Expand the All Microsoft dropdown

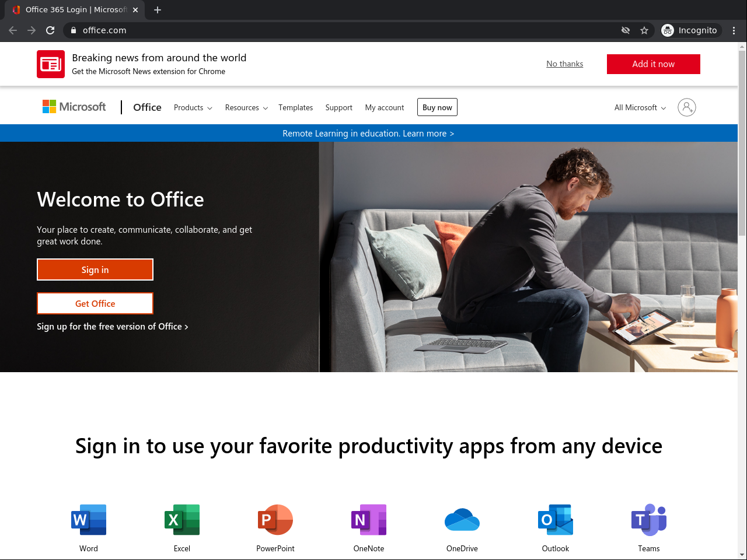640,107
